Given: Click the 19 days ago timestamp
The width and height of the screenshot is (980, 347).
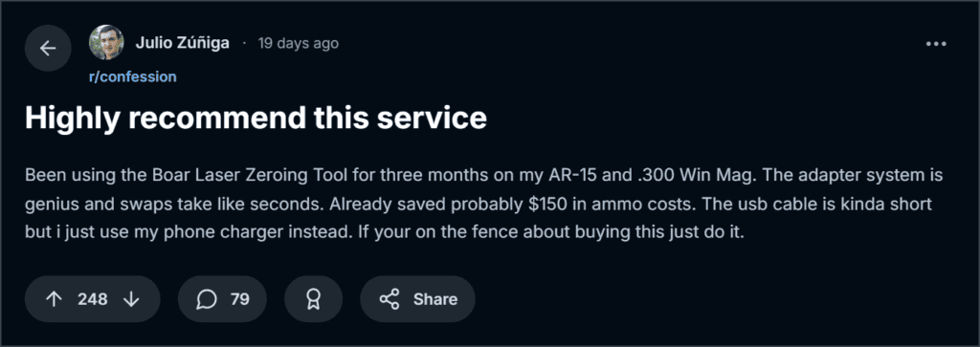Looking at the screenshot, I should click(299, 44).
